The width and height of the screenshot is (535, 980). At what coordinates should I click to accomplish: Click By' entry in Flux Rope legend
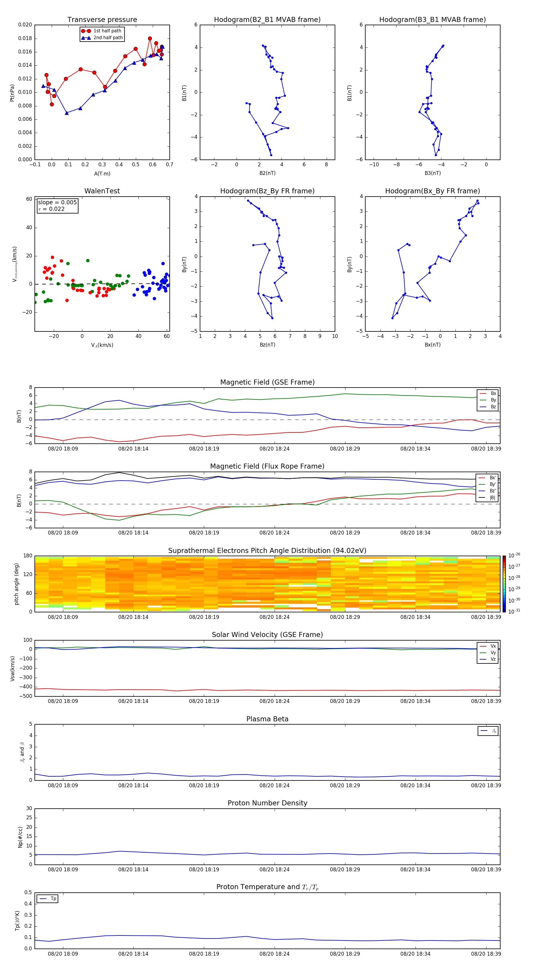487,485
